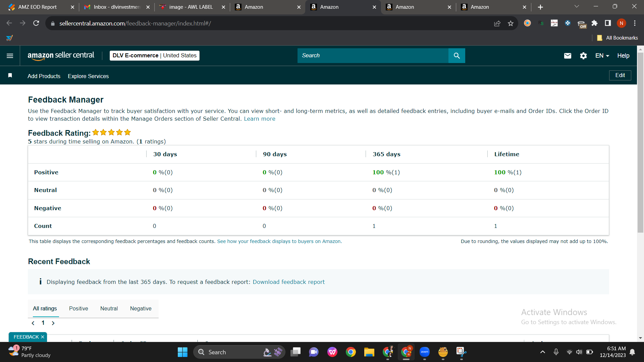
Task: Open 'See how your feedback displays' link
Action: (279, 241)
